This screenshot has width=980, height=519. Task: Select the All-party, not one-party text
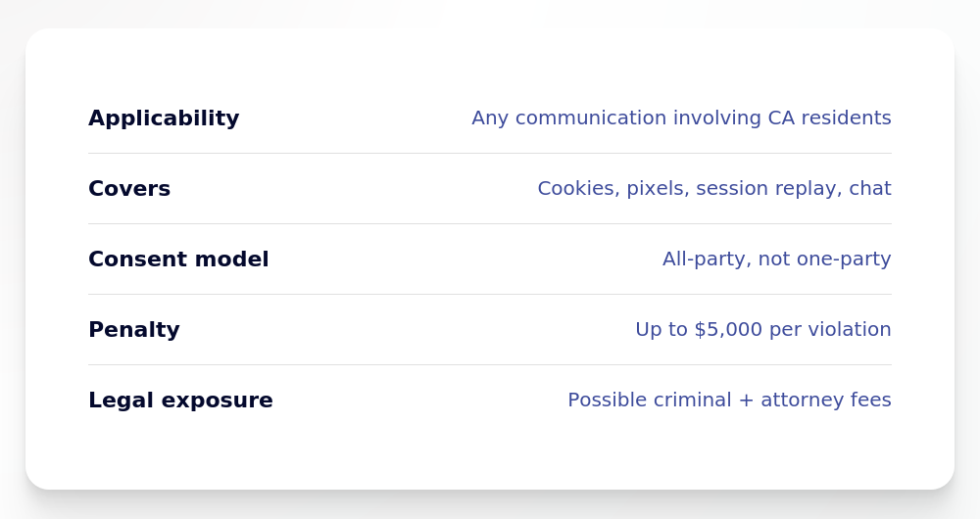tap(777, 259)
